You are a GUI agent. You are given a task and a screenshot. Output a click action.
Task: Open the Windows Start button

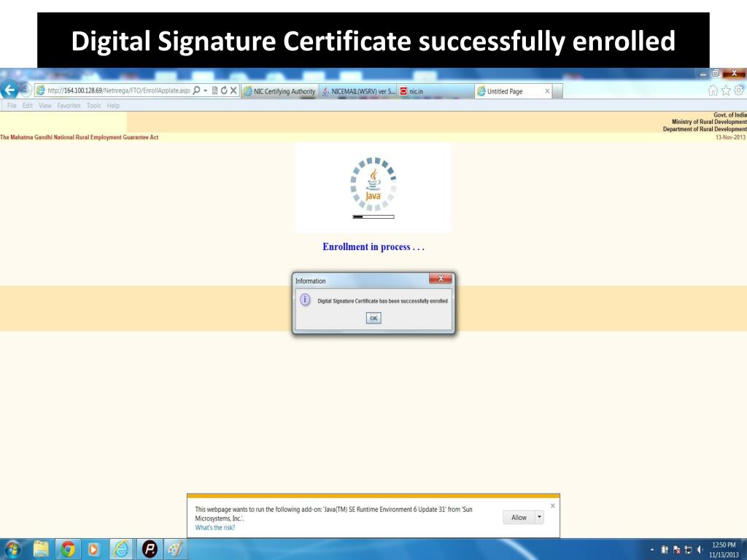pyautogui.click(x=12, y=550)
